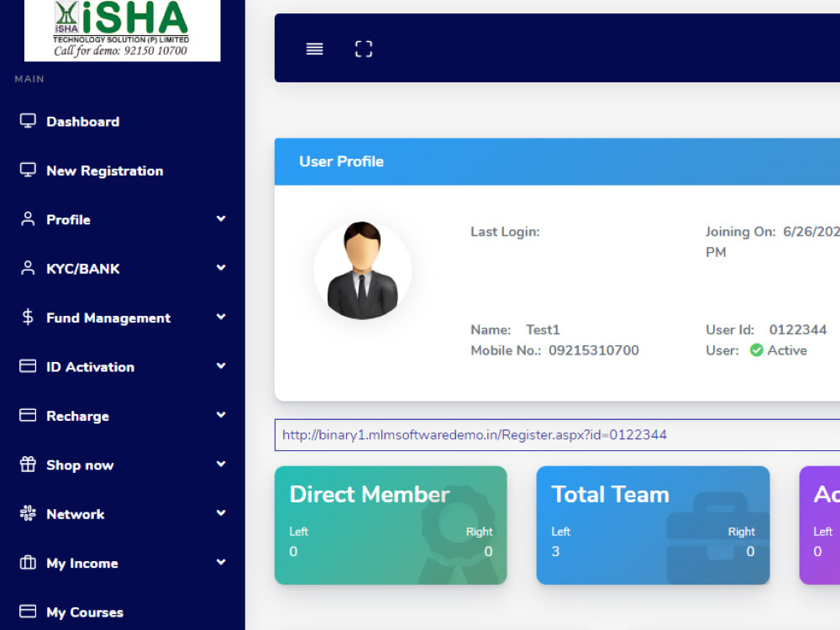Viewport: 840px width, 630px height.
Task: Open the Direct Member card
Action: tap(391, 525)
